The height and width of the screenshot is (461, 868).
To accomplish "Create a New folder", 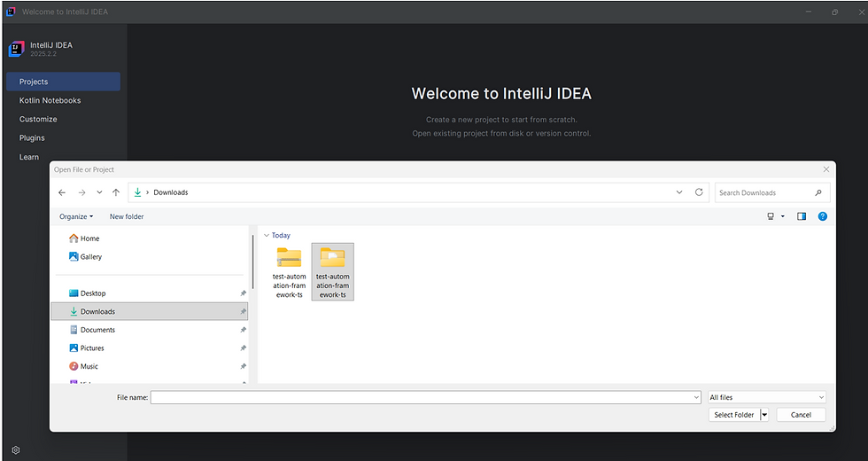I will point(126,216).
